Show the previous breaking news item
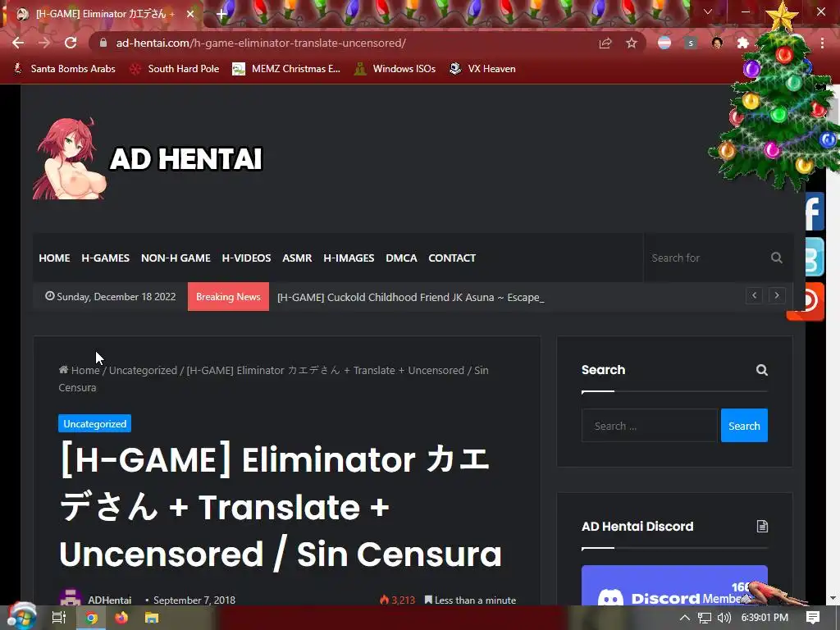The width and height of the screenshot is (840, 630). click(755, 295)
